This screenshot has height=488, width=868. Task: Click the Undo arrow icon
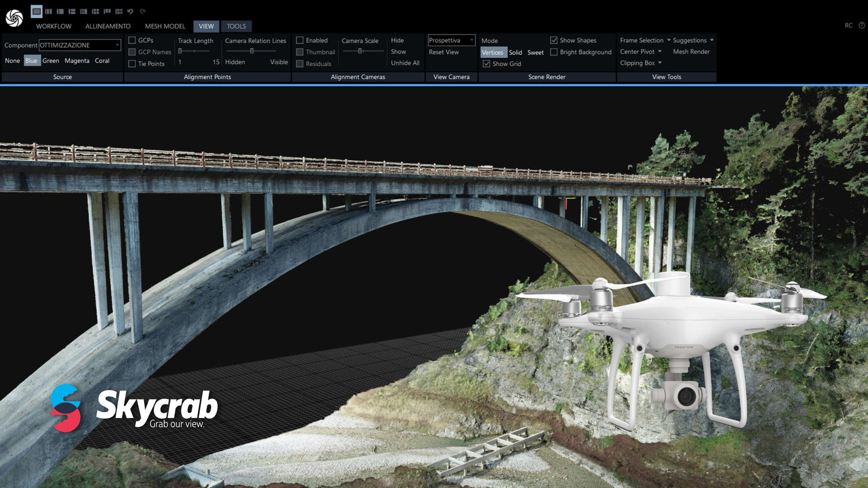point(130,12)
